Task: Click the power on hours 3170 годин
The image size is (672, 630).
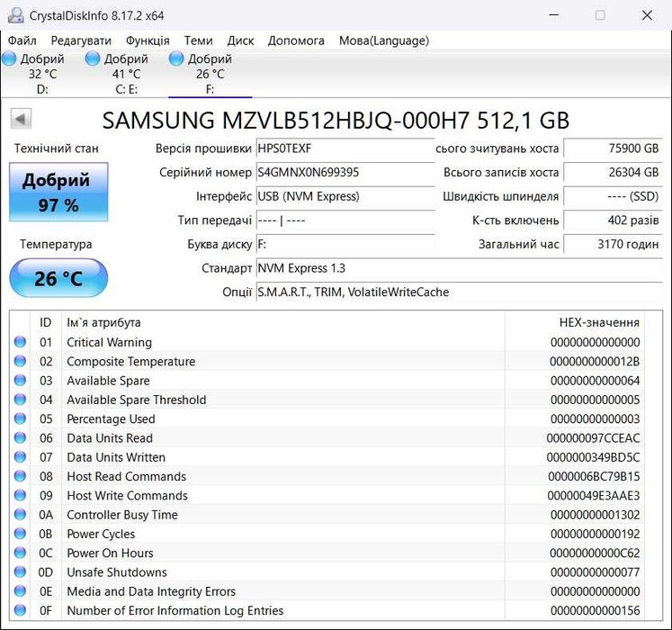Action: point(613,245)
